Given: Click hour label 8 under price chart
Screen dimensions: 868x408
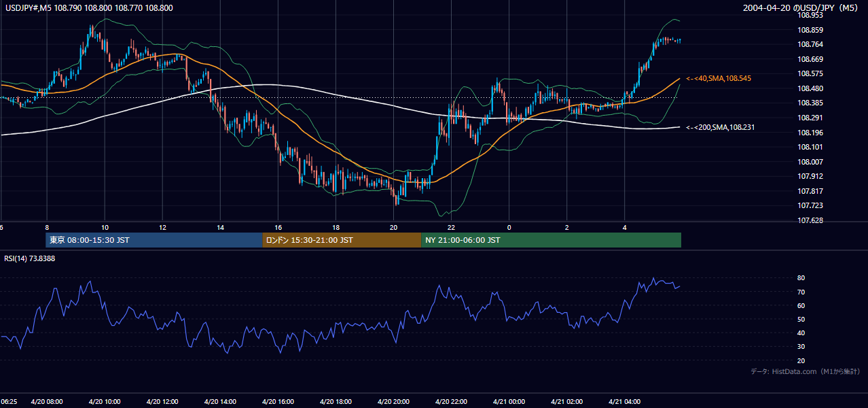Looking at the screenshot, I should (46, 228).
